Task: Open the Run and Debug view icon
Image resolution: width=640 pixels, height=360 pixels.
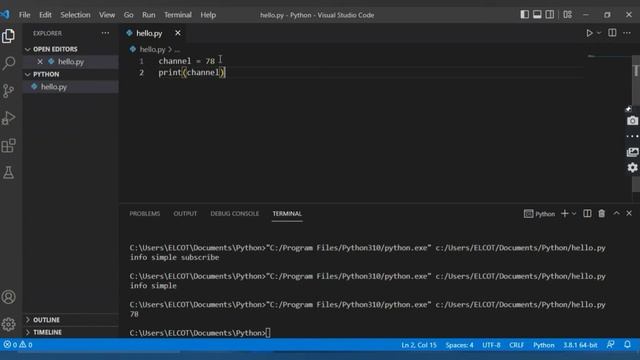Action: [x=9, y=118]
